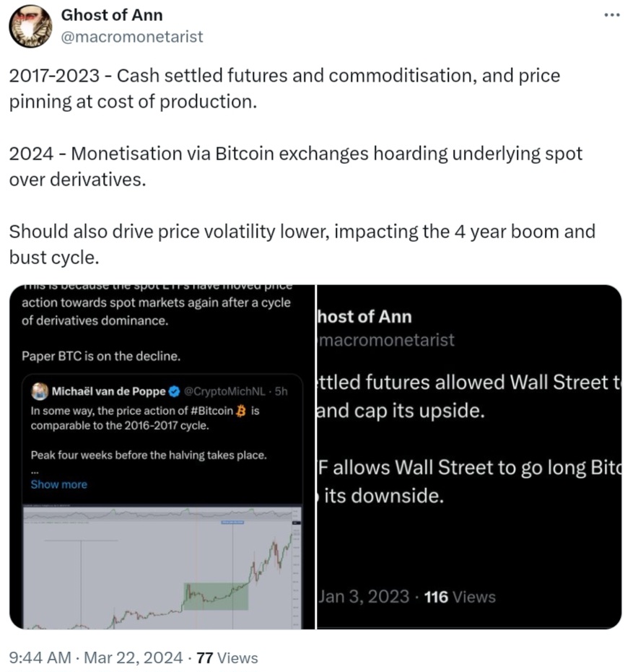Screen dimensions: 638x672
Task: Open the Ghost of Ann display name
Action: pos(111,15)
